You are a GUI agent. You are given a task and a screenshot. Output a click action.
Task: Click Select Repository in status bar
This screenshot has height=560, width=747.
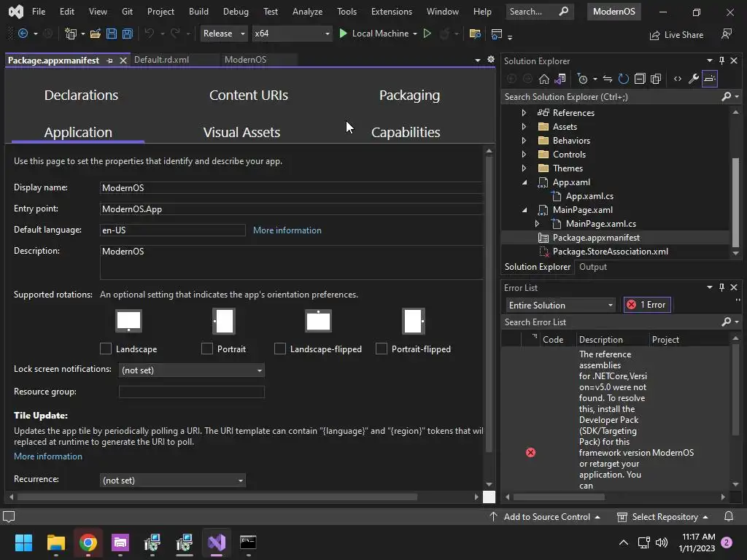pyautogui.click(x=662, y=517)
